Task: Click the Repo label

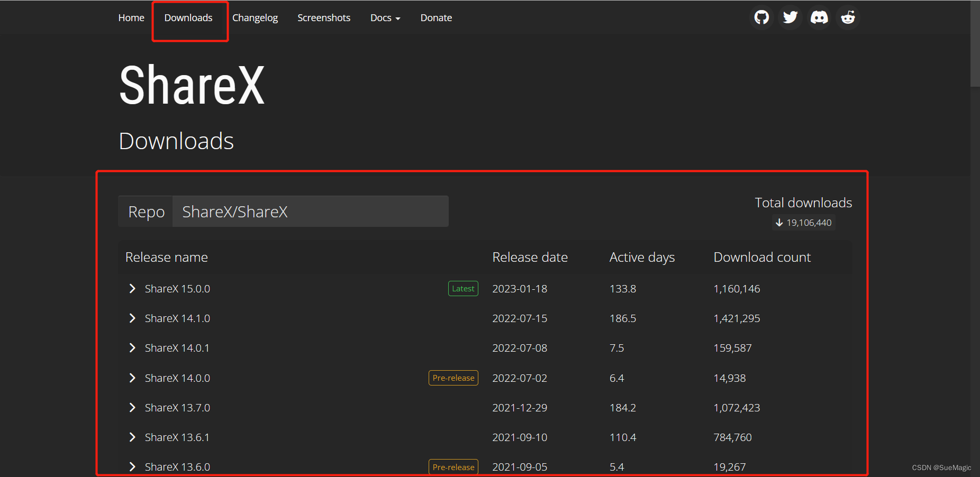Action: pos(146,212)
